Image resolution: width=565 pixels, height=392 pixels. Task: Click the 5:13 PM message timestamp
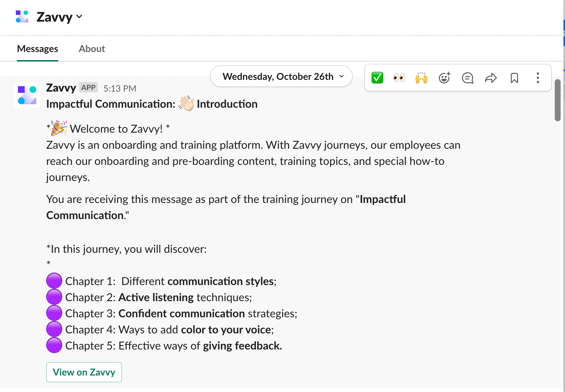point(120,89)
